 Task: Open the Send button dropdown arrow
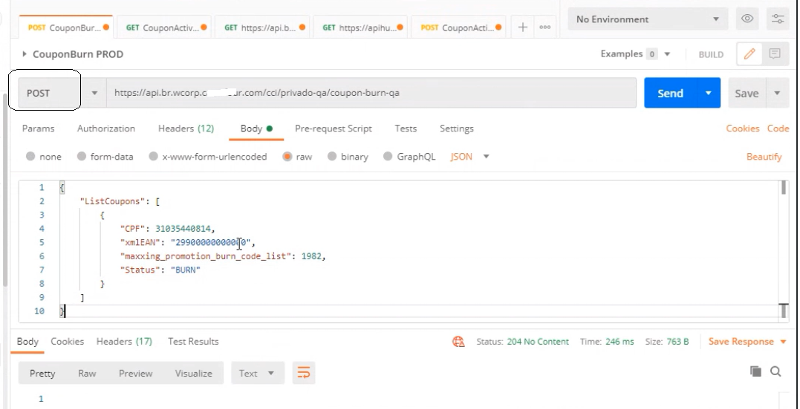point(708,93)
